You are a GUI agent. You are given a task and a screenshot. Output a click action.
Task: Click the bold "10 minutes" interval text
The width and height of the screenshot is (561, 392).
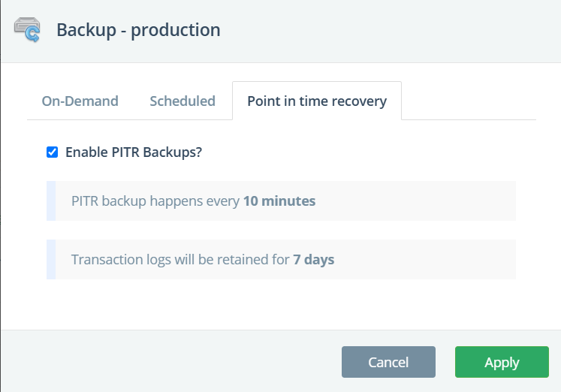pos(279,201)
